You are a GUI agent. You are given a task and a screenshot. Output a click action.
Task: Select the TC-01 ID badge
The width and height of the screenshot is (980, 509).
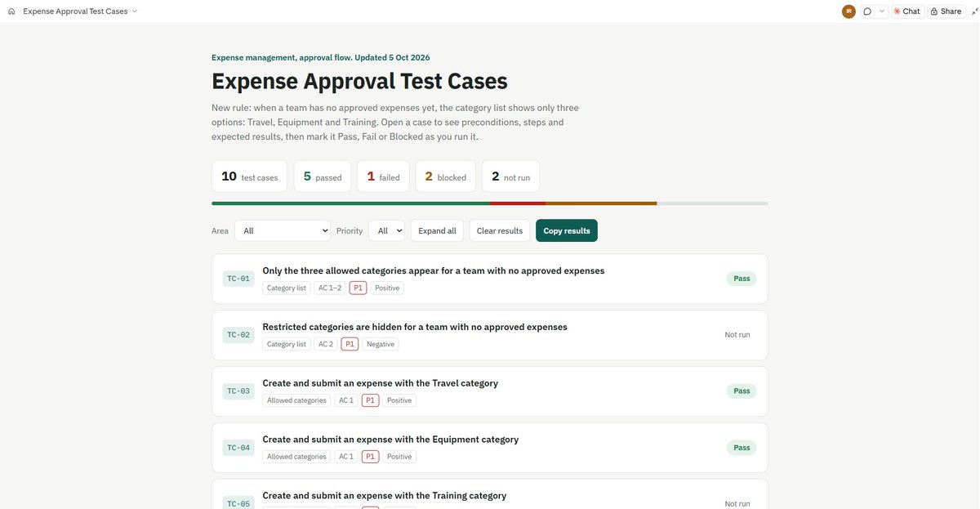click(x=238, y=279)
